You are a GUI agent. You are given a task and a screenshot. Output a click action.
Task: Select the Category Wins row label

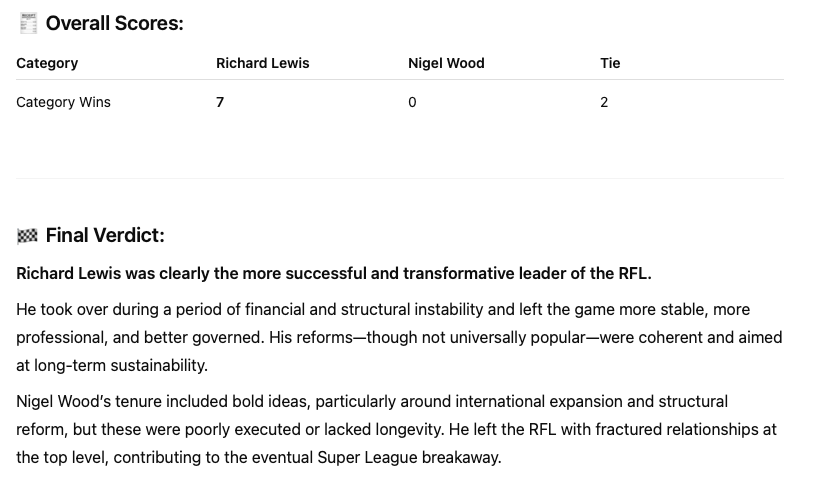[x=63, y=102]
